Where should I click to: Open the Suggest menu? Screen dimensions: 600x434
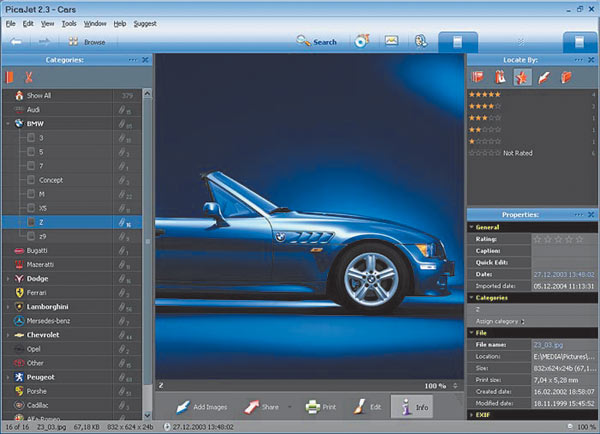coord(145,24)
